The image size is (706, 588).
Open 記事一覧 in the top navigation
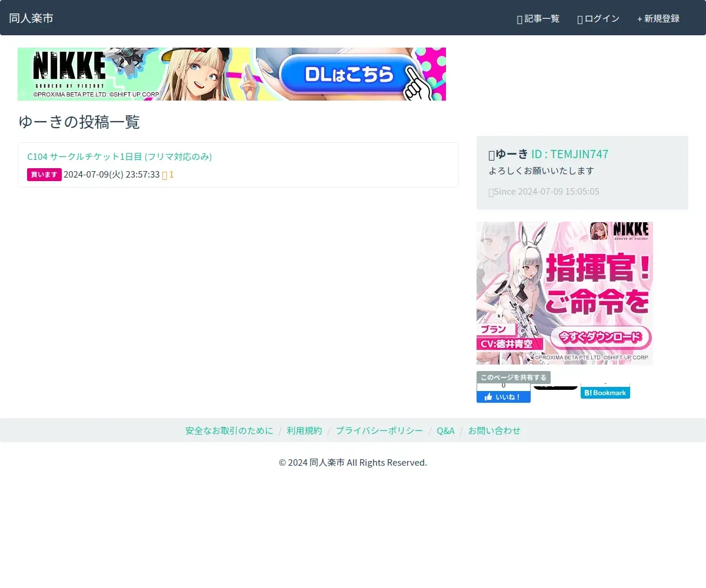(x=538, y=19)
